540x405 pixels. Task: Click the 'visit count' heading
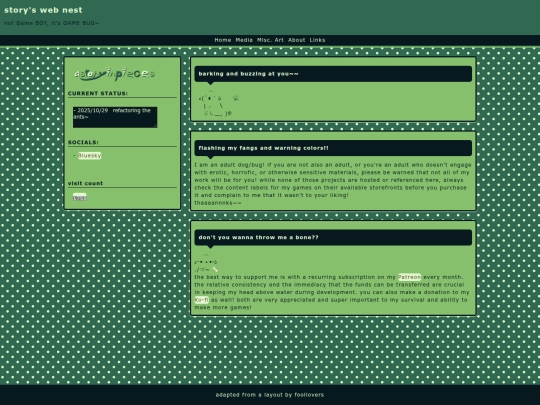tap(85, 184)
